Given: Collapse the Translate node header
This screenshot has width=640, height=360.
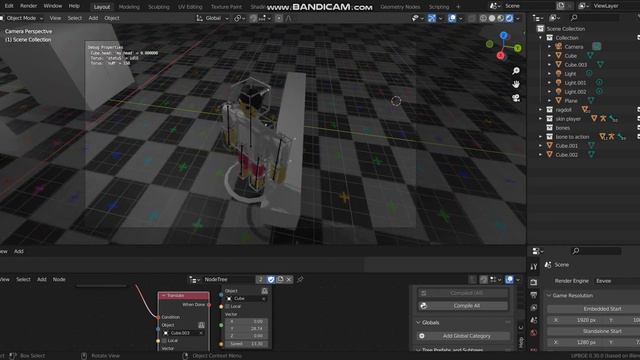Looking at the screenshot, I should tap(164, 296).
